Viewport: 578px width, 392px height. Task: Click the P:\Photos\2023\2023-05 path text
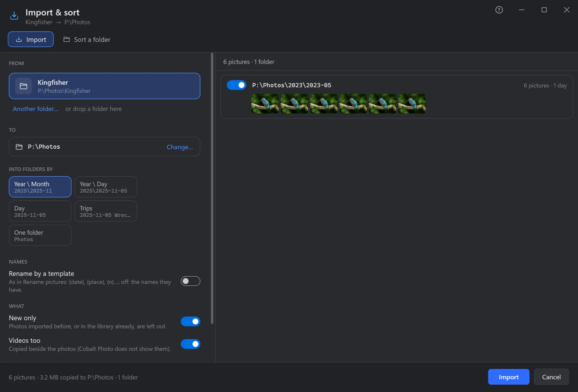pyautogui.click(x=292, y=85)
